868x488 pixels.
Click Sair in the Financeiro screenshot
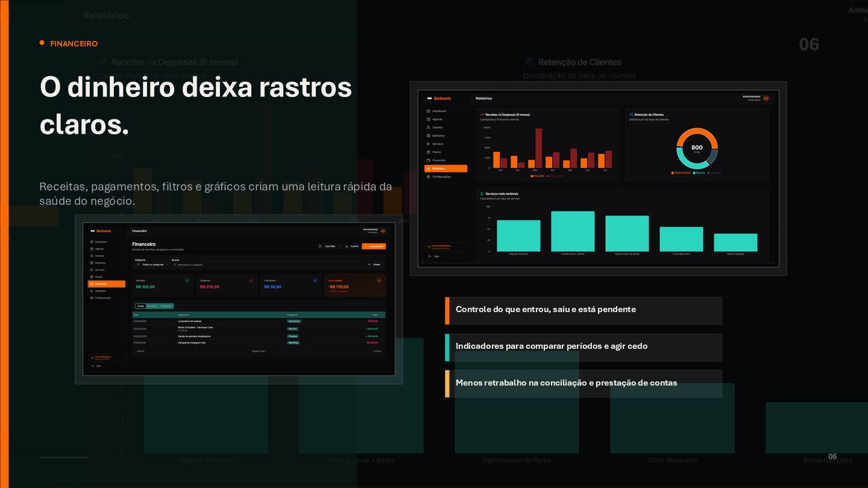pyautogui.click(x=96, y=366)
